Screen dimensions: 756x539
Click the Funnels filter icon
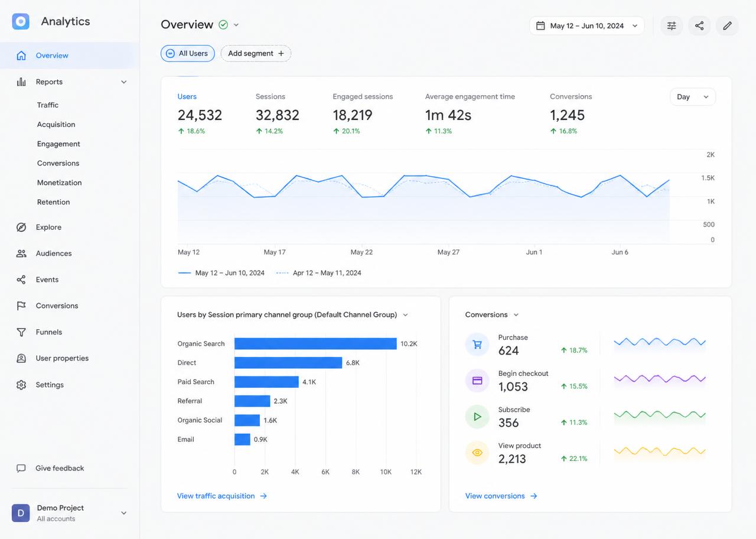[21, 332]
